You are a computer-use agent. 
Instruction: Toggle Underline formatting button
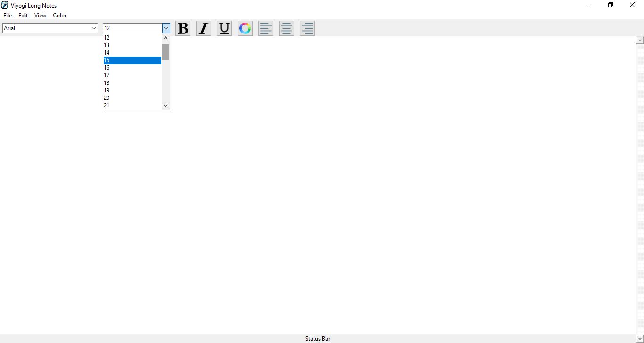[224, 28]
